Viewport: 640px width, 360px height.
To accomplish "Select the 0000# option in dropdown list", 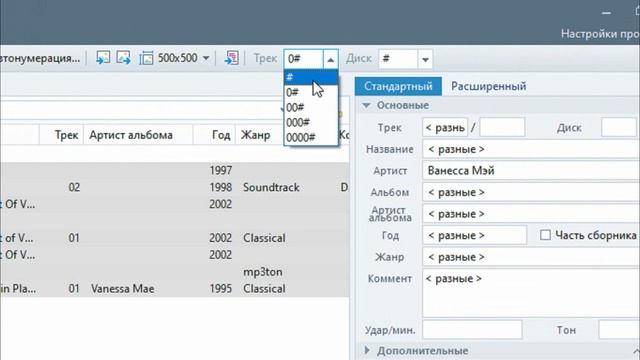I will click(x=311, y=138).
